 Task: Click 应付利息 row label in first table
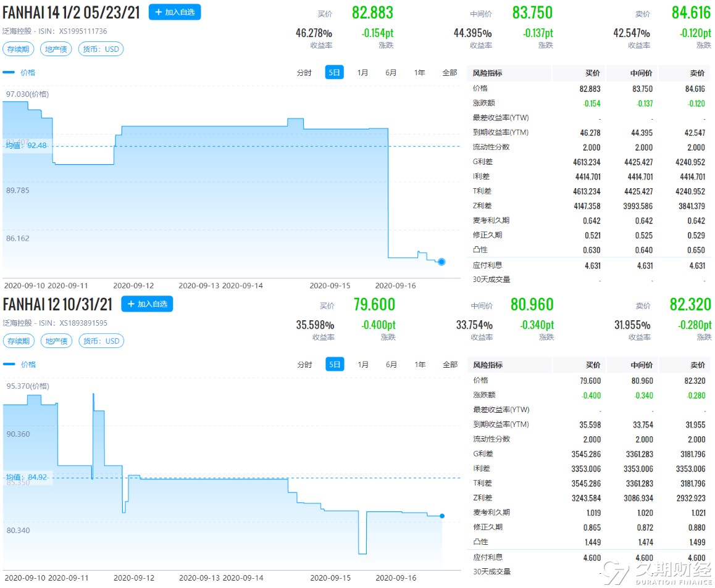pyautogui.click(x=487, y=265)
